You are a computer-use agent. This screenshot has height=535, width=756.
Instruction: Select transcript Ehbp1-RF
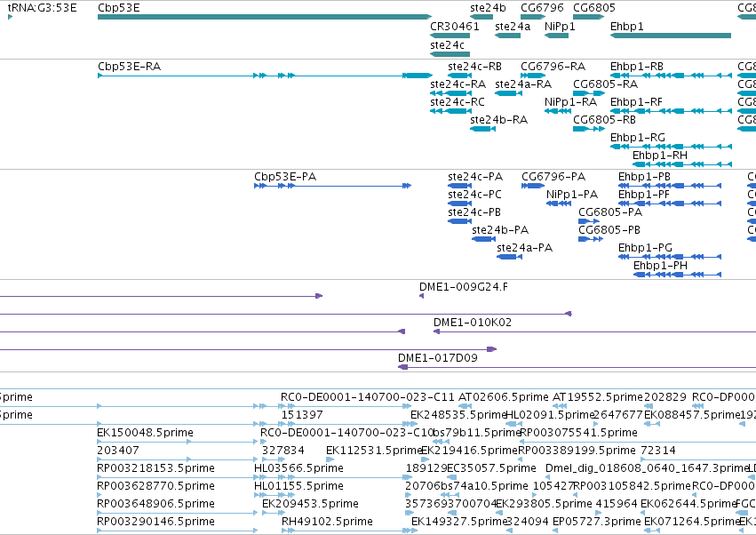671,111
